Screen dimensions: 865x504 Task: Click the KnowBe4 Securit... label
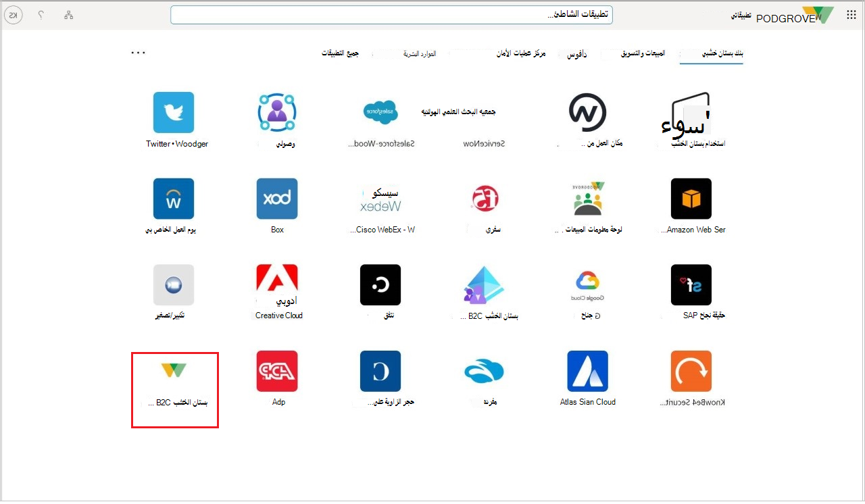(693, 402)
